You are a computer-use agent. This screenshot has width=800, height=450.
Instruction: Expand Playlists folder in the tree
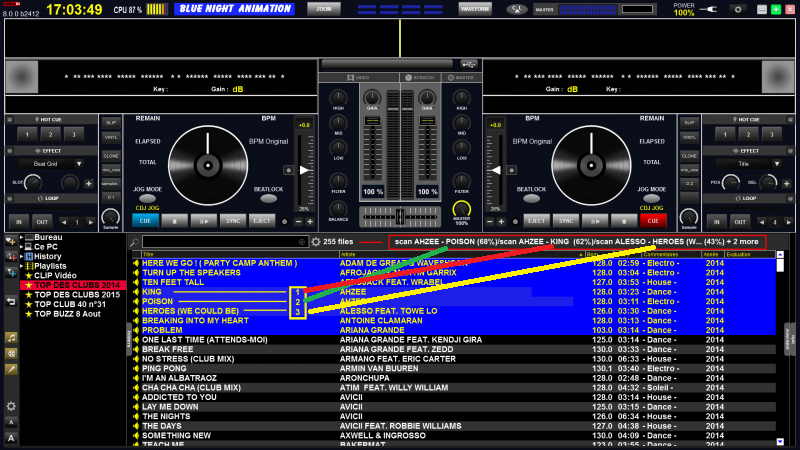click(x=21, y=266)
